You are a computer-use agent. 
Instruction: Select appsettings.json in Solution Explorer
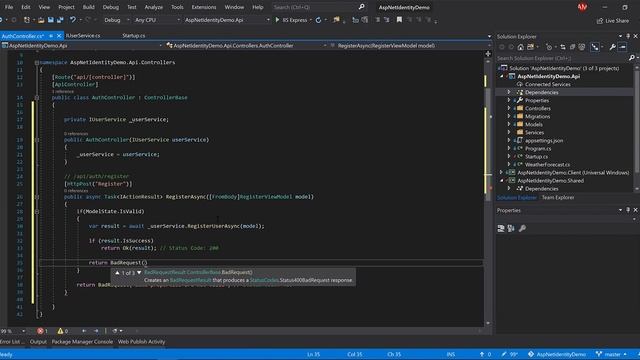544,140
